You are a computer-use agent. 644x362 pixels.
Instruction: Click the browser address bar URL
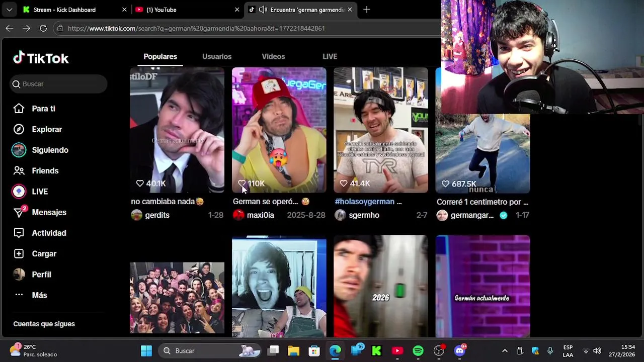coord(196,28)
